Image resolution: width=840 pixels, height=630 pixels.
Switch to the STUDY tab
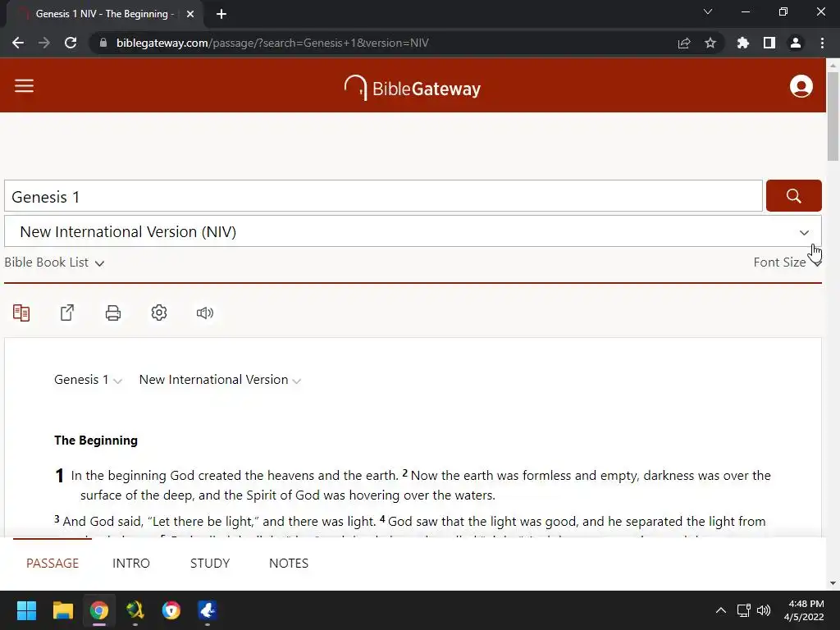(210, 563)
